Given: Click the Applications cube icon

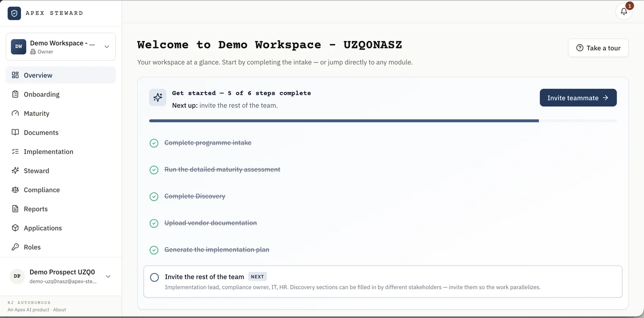Looking at the screenshot, I should pos(15,228).
